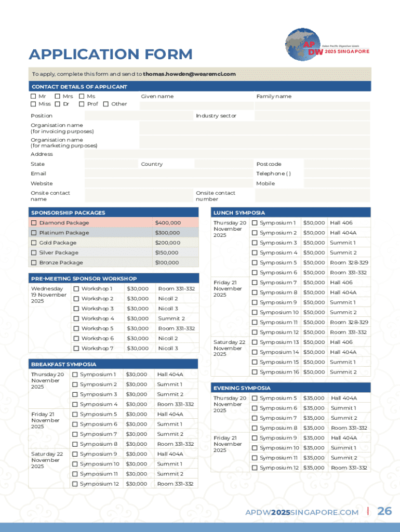Check the Silver Package checkbox
The image size is (400, 532).
click(34, 253)
